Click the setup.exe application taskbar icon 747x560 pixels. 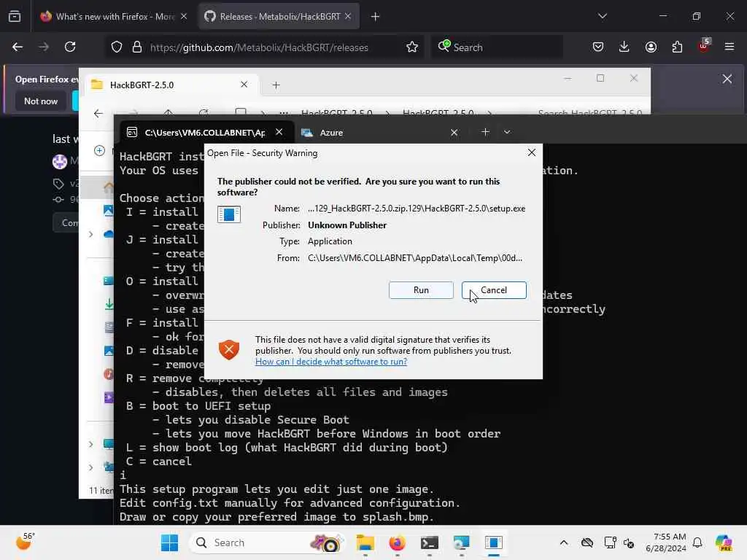(494, 542)
